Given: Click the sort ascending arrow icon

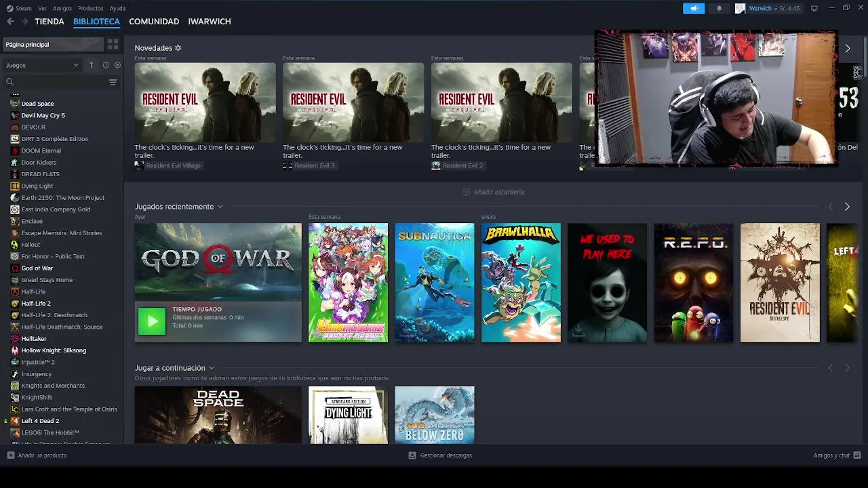Looking at the screenshot, I should pos(92,65).
